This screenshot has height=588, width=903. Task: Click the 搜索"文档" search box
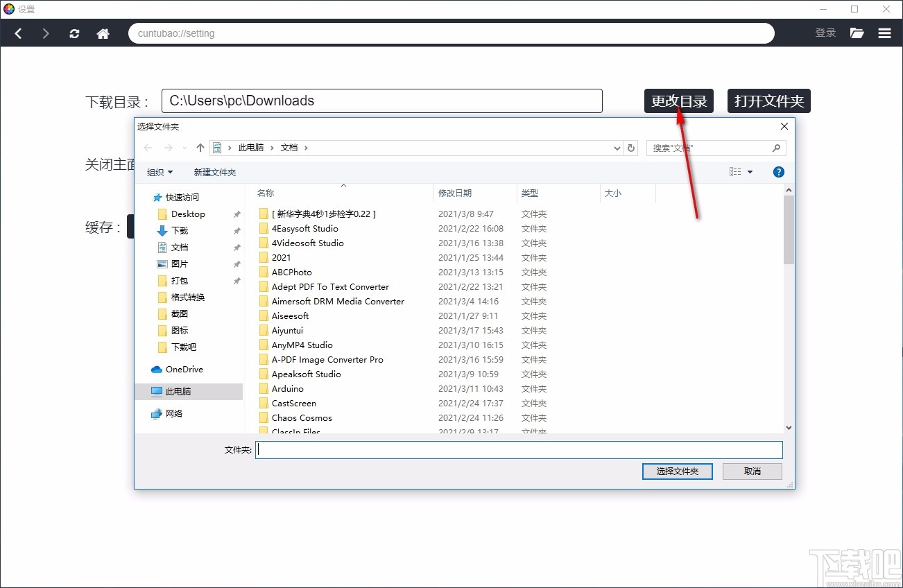click(x=716, y=148)
